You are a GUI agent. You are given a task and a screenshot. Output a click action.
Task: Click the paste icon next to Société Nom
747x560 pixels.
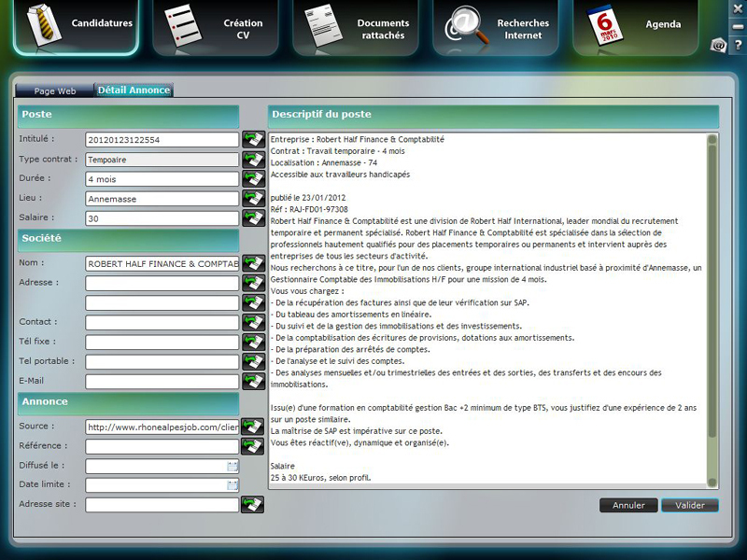(253, 263)
